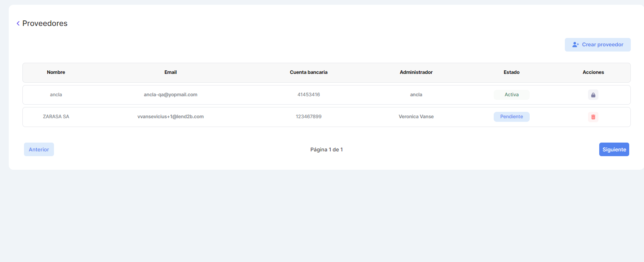The width and height of the screenshot is (644, 262).
Task: Click the Email column header
Action: pyautogui.click(x=170, y=72)
